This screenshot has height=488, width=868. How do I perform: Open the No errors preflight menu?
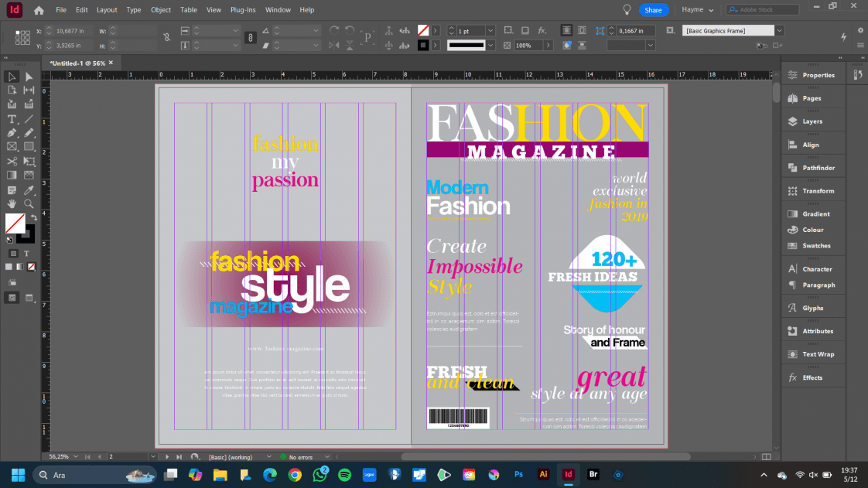pos(326,457)
